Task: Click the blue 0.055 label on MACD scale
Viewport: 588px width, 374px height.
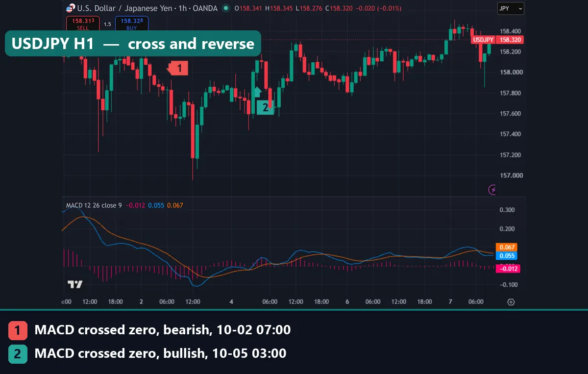Action: [507, 256]
